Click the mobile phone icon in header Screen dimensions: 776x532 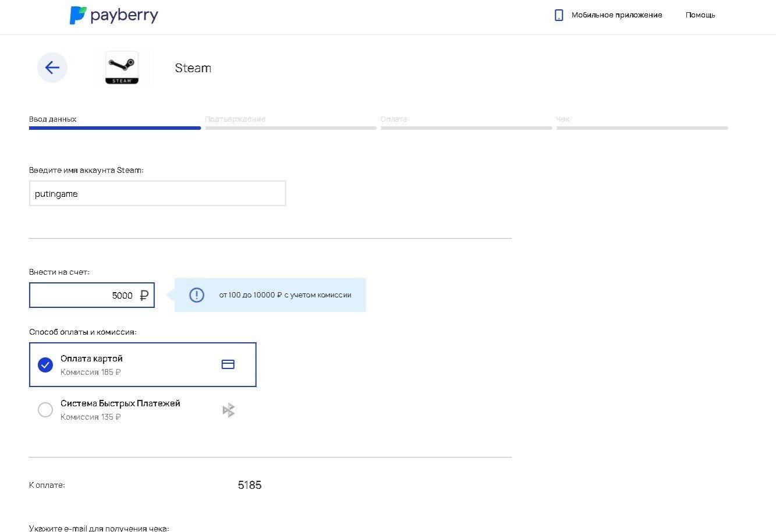pyautogui.click(x=559, y=15)
